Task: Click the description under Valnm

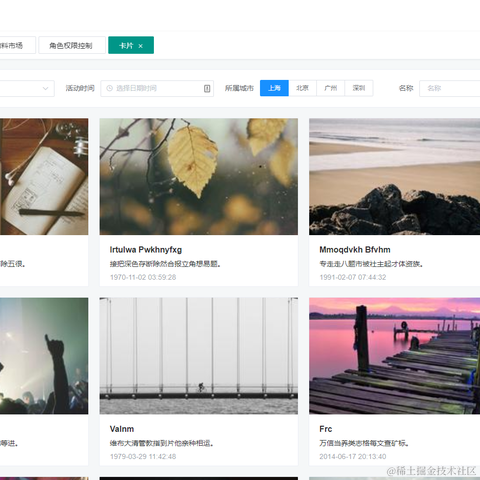Action: pyautogui.click(x=162, y=443)
